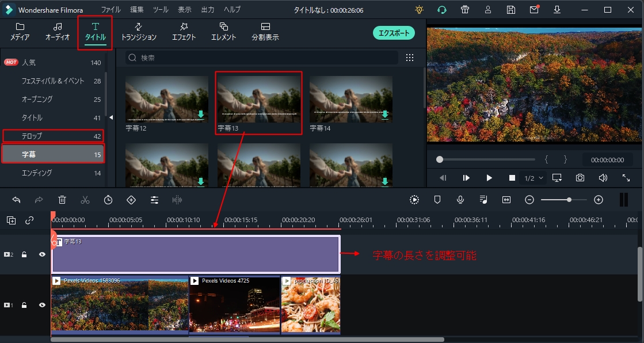
Task: Open the headset support icon
Action: tap(442, 10)
